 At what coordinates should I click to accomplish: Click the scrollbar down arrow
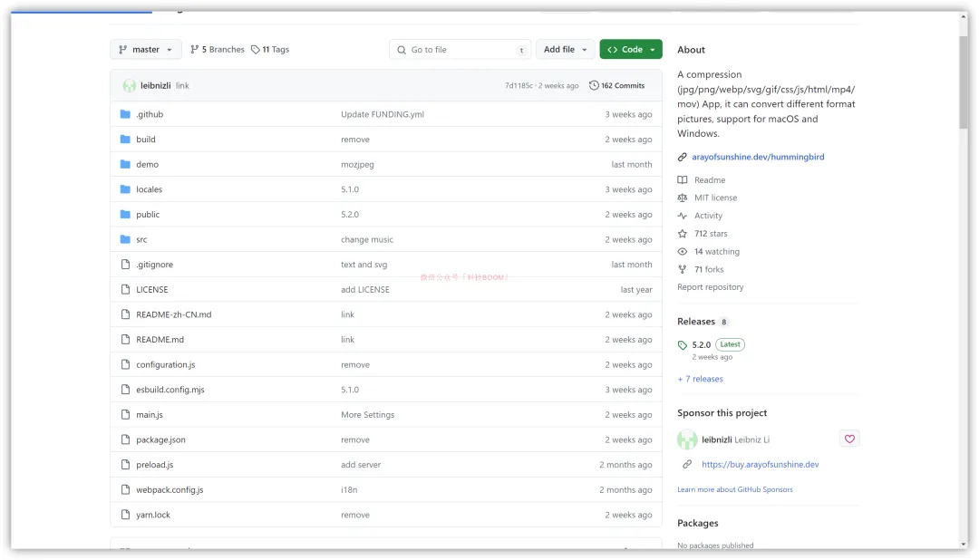click(964, 544)
